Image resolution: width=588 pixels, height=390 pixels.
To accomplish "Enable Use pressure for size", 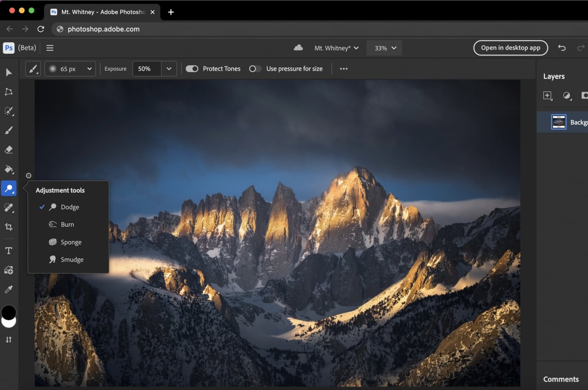I will [255, 69].
